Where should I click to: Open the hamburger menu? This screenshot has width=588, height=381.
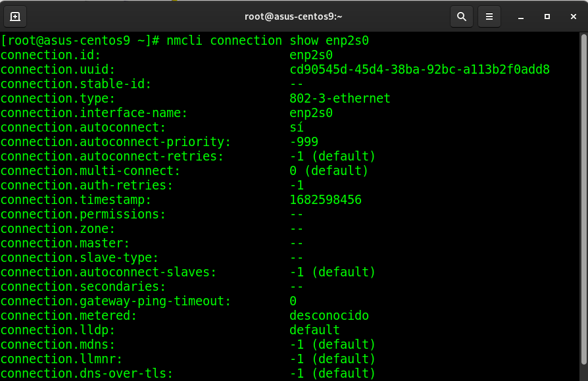click(x=489, y=16)
